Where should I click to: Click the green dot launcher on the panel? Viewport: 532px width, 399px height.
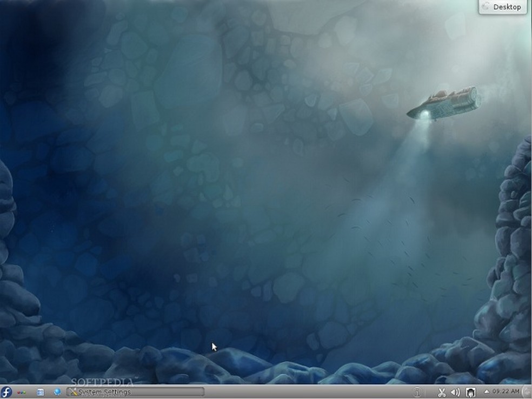25,392
